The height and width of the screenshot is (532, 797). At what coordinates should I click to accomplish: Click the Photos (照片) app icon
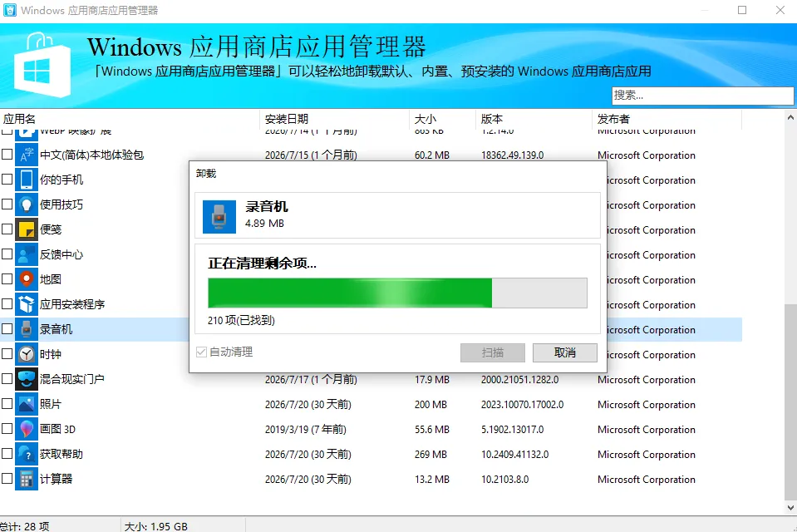pyautogui.click(x=27, y=404)
